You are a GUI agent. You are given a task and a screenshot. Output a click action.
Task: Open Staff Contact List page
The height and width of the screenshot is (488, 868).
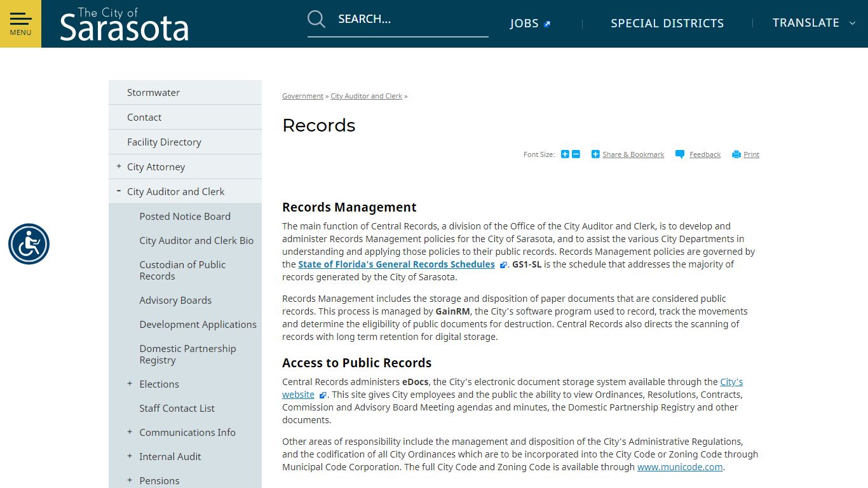(x=177, y=408)
